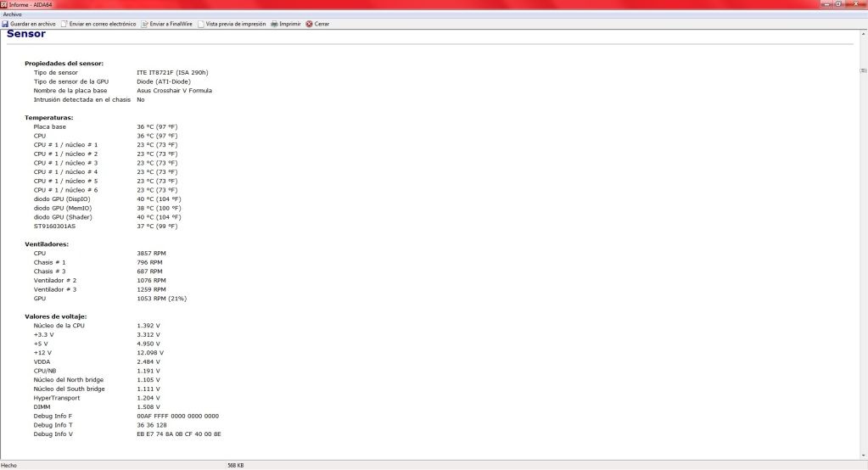Click the Temperaturas heading

[48, 118]
